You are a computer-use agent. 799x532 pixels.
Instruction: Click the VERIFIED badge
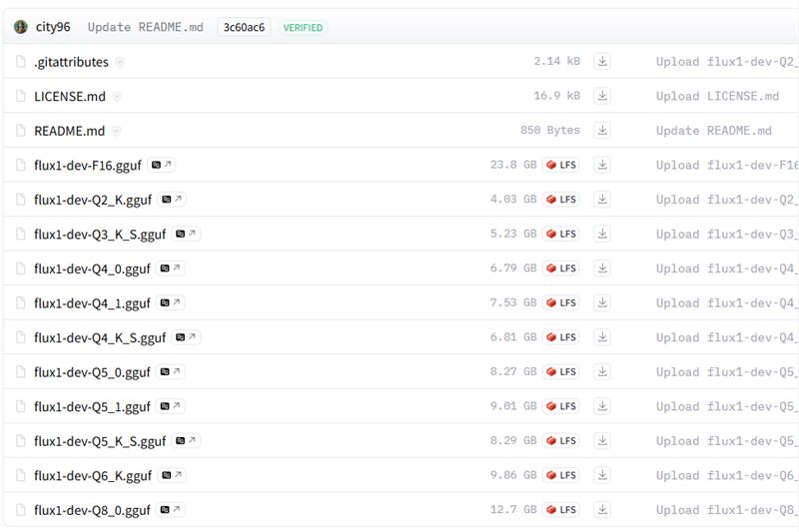[x=303, y=28]
